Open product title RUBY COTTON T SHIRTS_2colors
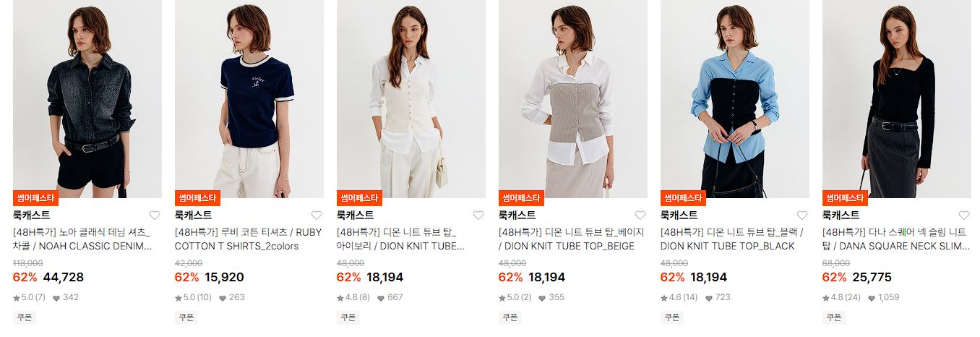Screen dimensions: 980x337 point(249,239)
